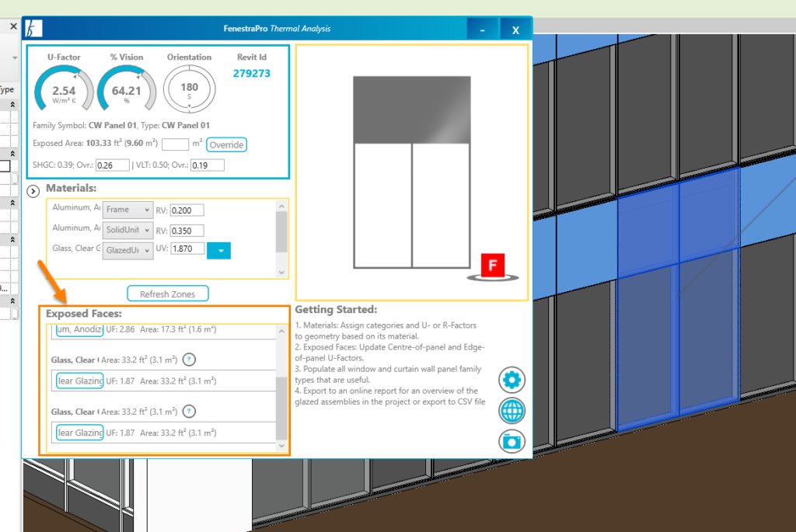Click the Aluminum material name beside SolidUnit
796x532 pixels.
pyautogui.click(x=76, y=228)
